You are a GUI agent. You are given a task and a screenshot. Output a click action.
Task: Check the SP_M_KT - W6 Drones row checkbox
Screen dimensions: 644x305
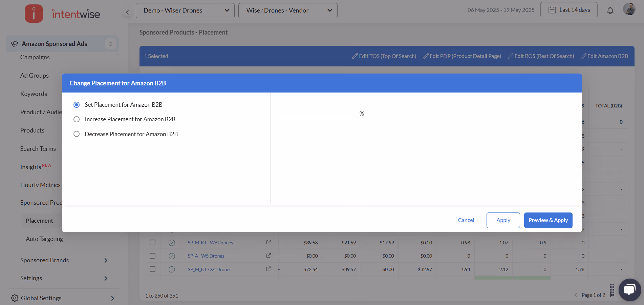click(152, 243)
